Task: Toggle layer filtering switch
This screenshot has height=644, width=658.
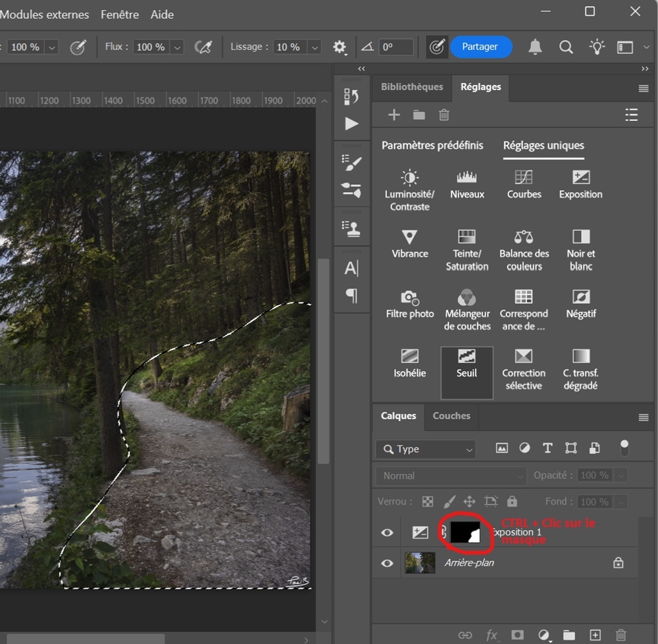Action: 624,448
